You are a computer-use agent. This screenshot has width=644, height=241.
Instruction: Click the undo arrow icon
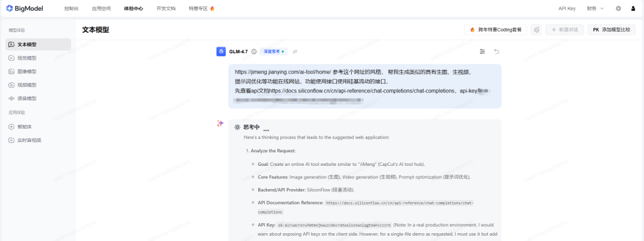pyautogui.click(x=496, y=52)
